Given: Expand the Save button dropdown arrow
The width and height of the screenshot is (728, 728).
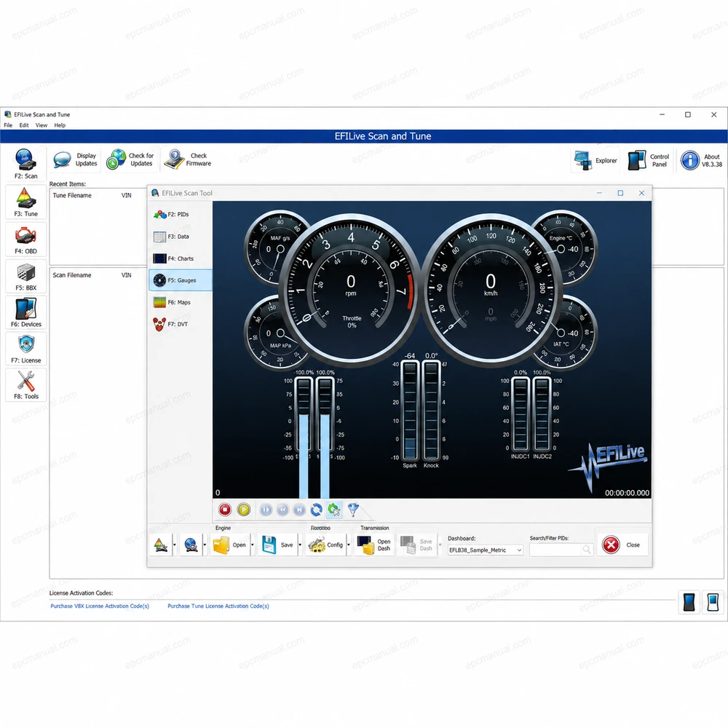Looking at the screenshot, I should [300, 545].
